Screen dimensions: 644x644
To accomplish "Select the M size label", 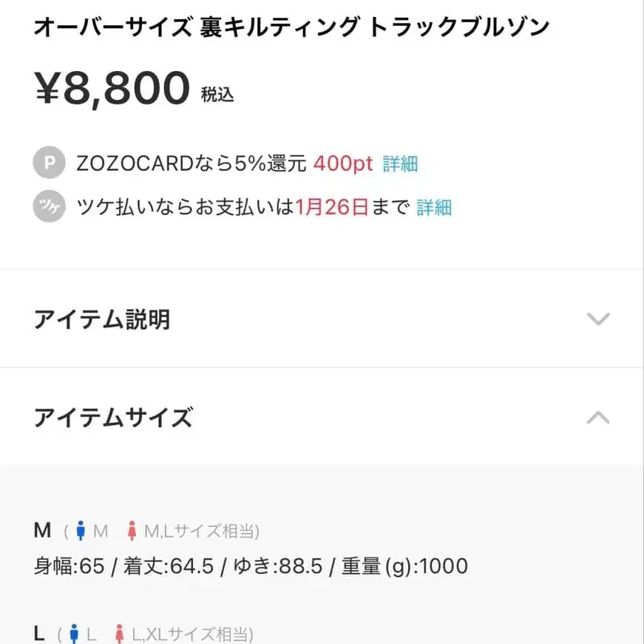I will click(x=42, y=529).
